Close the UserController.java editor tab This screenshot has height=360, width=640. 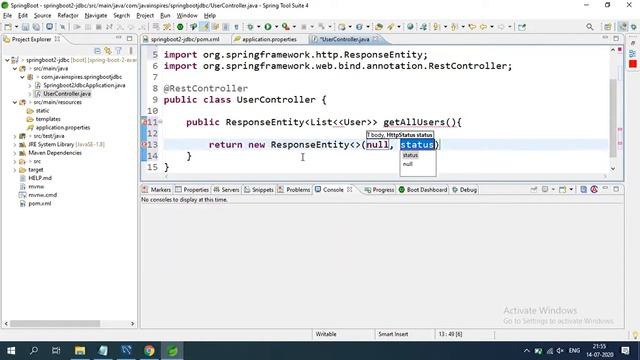click(375, 39)
